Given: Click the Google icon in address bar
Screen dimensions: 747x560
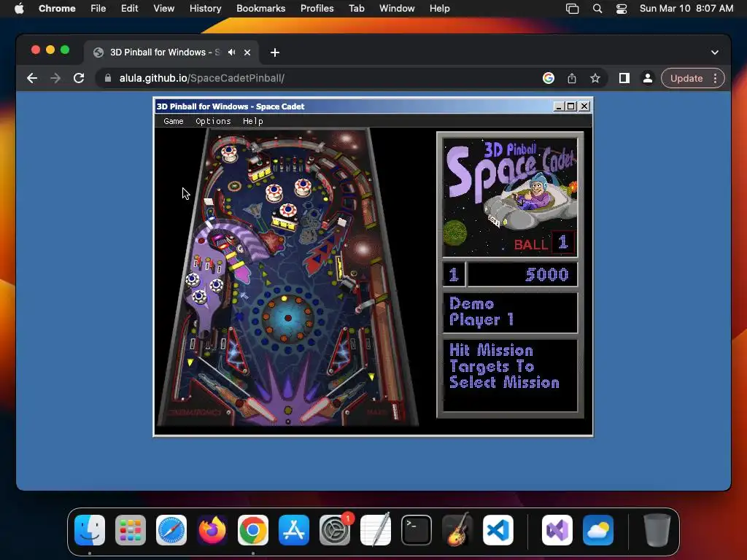Looking at the screenshot, I should click(549, 78).
